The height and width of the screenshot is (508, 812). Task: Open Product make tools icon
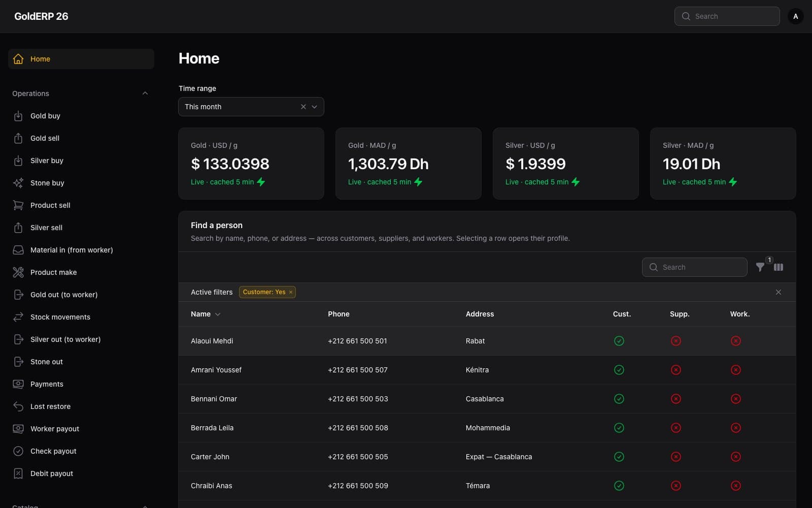click(18, 272)
